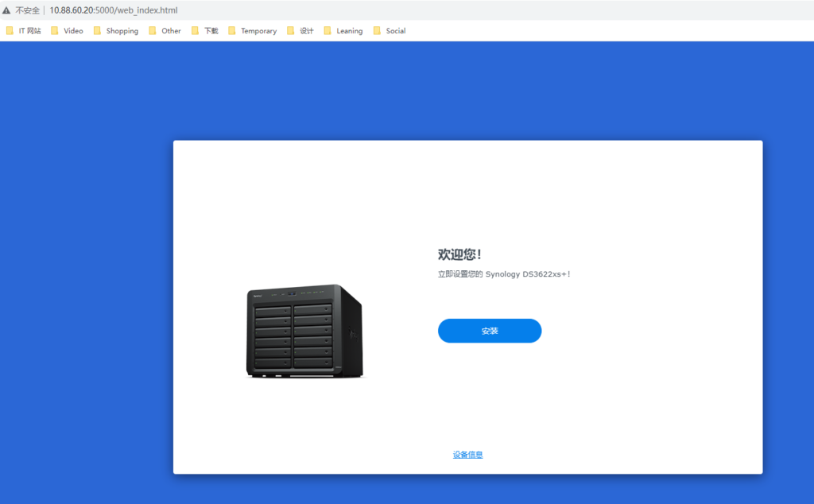Select the address bar URL field
814x504 pixels.
114,10
